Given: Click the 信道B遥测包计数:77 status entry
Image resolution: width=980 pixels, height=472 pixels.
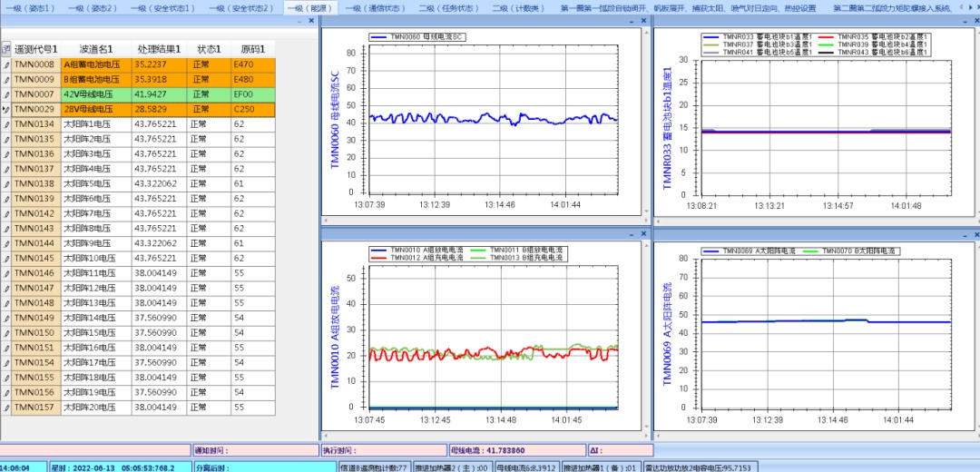Looking at the screenshot, I should 375,467.
